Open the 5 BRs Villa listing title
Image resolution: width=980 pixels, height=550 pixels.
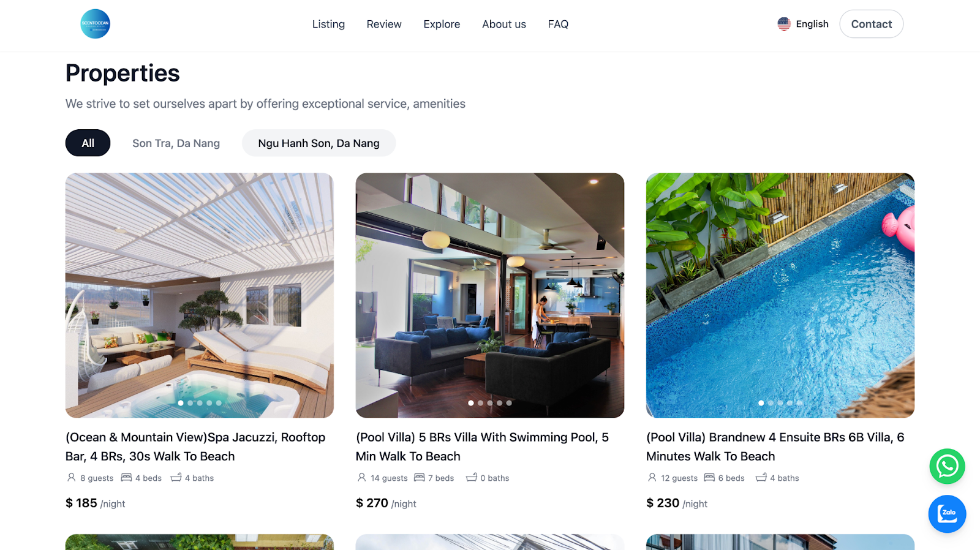482,446
